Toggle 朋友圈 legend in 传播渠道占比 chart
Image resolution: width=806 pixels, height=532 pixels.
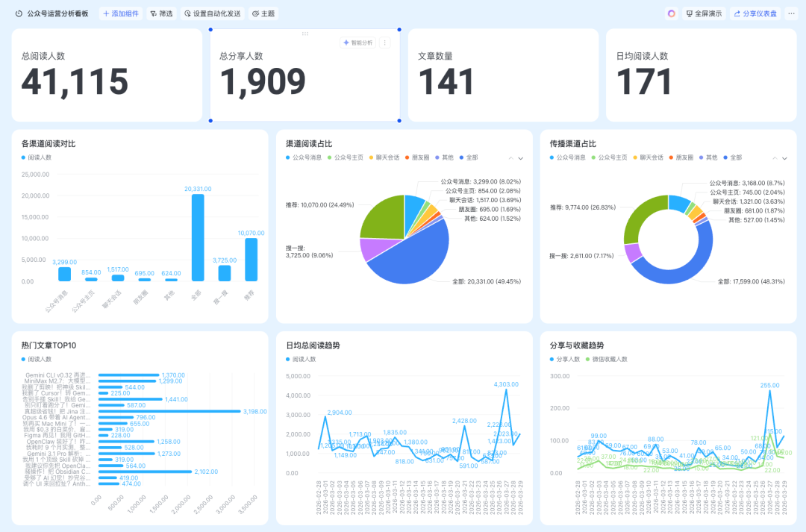click(x=681, y=157)
